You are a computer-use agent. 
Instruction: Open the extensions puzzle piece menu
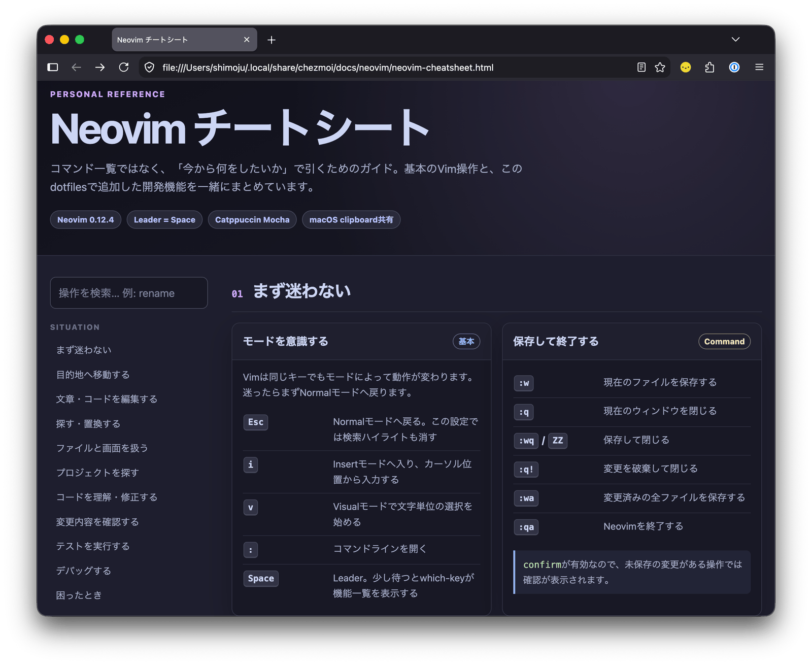click(709, 68)
